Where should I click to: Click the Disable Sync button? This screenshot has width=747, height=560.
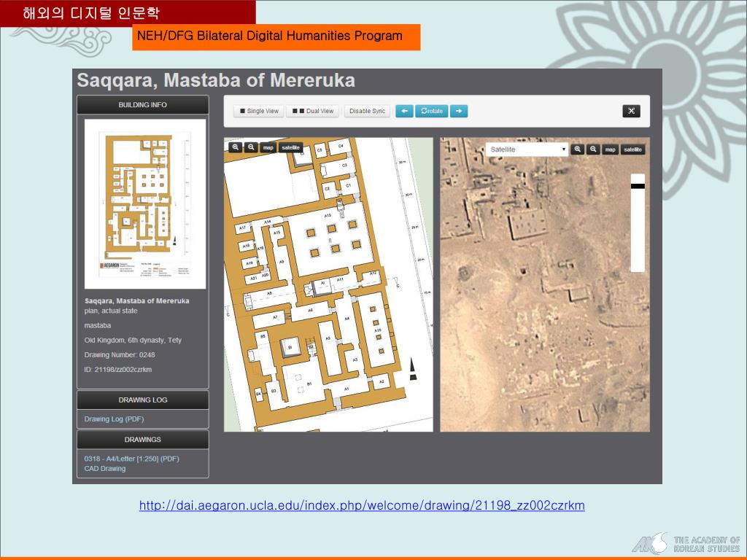367,111
